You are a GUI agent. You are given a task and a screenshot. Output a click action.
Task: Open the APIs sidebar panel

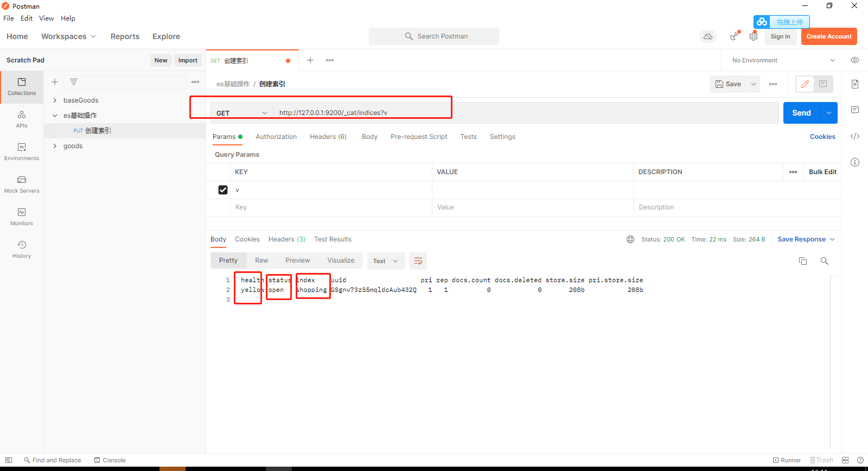[x=22, y=119]
